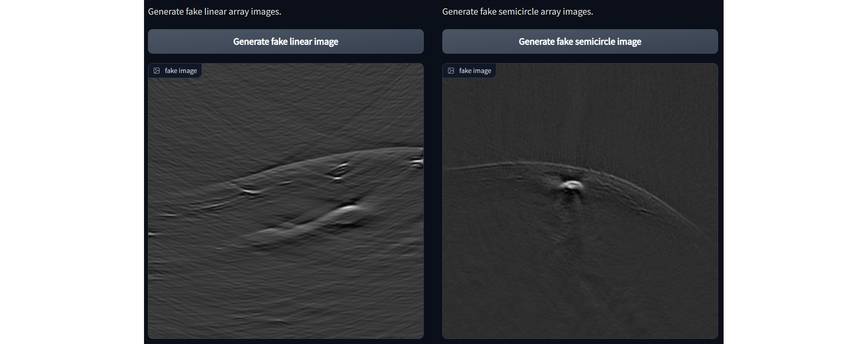Image resolution: width=868 pixels, height=344 pixels.
Task: Click the short white dash near the linear image's left edge
Action: [168, 215]
